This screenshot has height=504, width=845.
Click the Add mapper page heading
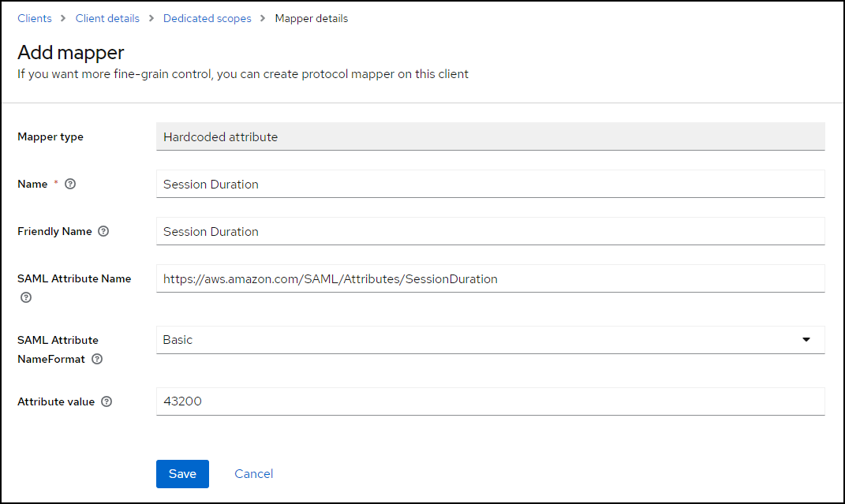click(x=71, y=53)
